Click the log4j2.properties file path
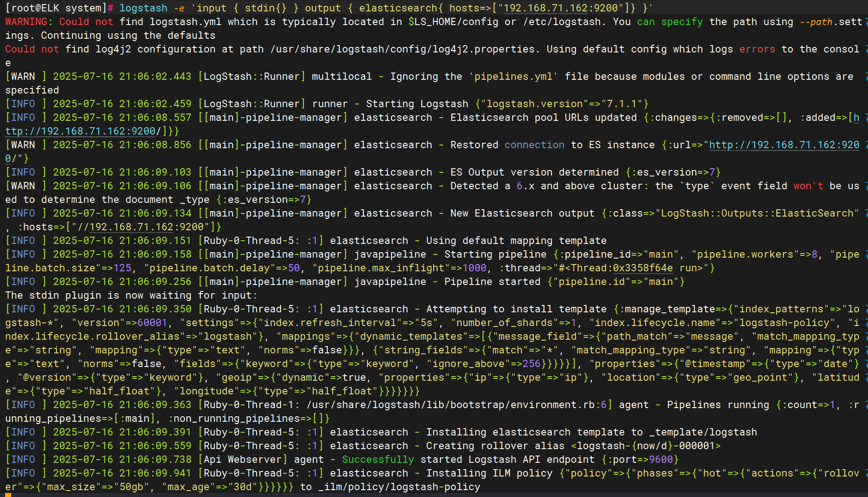 tap(403, 49)
